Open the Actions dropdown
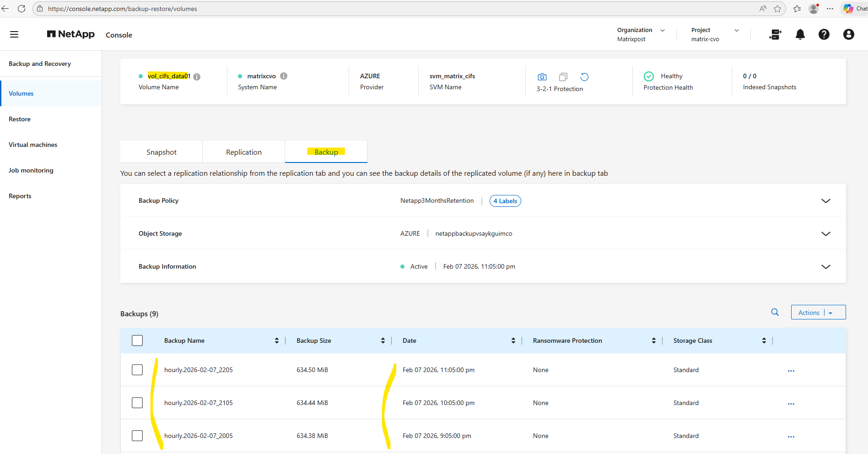This screenshot has height=454, width=868. coord(818,313)
